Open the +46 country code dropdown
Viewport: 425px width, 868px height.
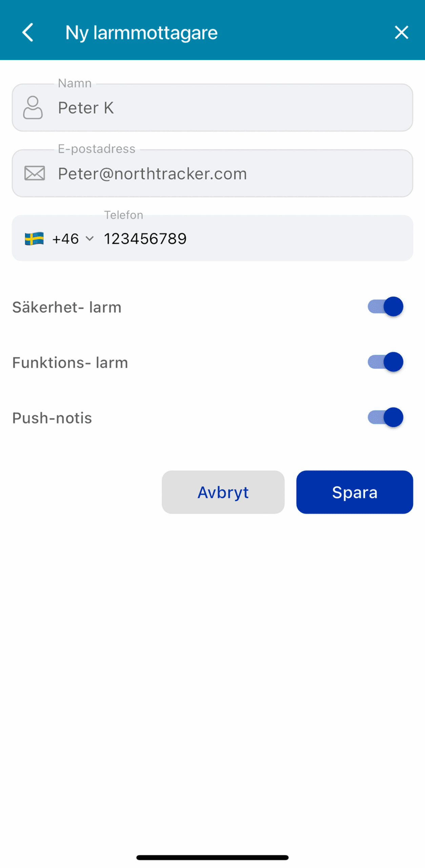(66, 239)
